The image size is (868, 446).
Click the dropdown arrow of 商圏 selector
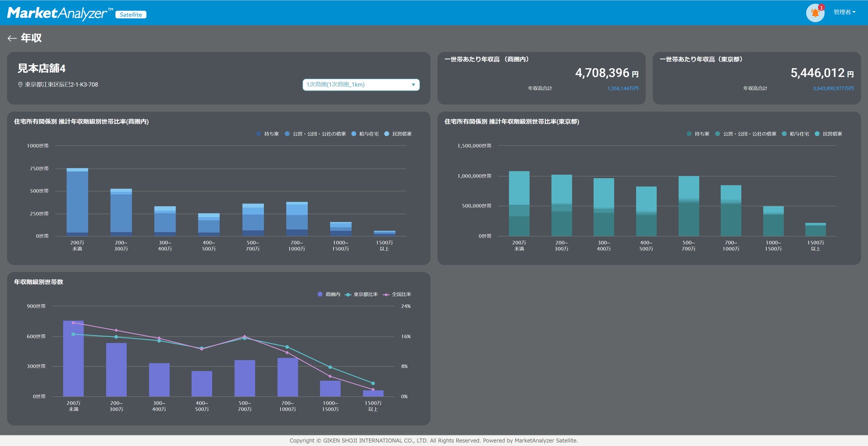click(x=413, y=85)
